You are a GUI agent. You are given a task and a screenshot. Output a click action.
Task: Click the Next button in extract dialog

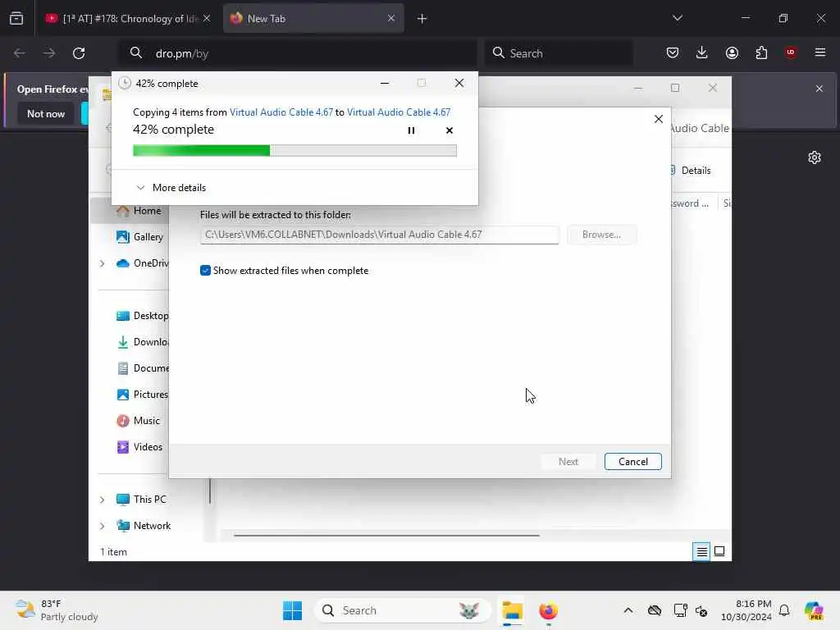(568, 461)
